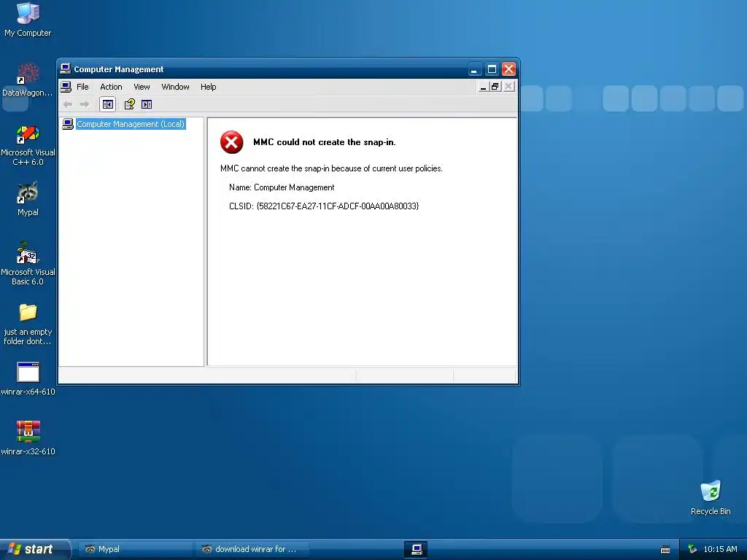Click 'MMC could not create the snap-in.' heading
Screen dimensions: 747x560
[x=325, y=142]
